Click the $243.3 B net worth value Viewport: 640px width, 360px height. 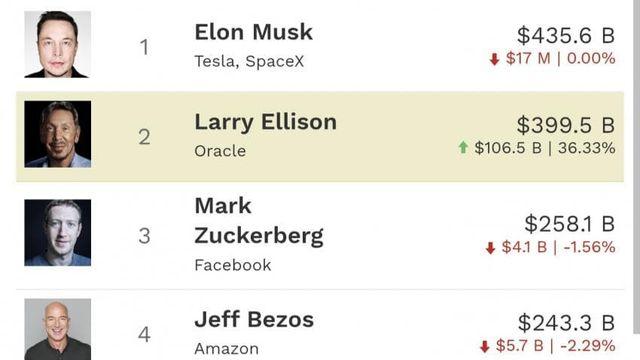[567, 323]
